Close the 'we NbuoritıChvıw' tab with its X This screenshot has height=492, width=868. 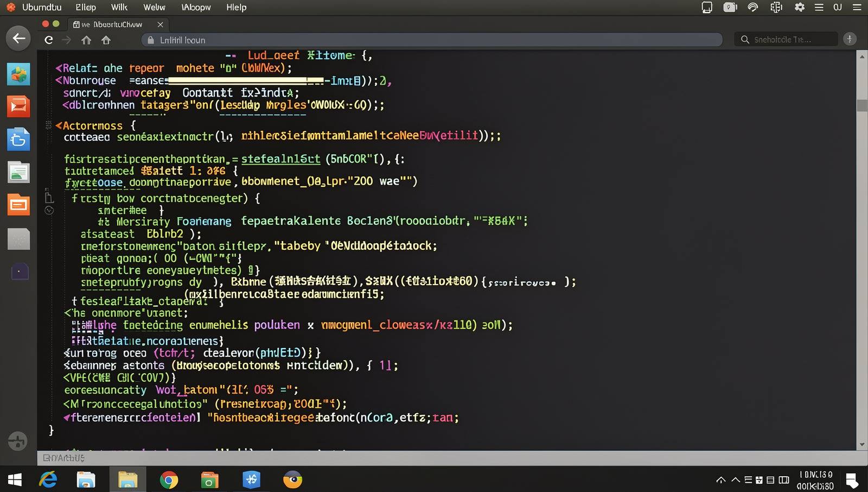160,24
